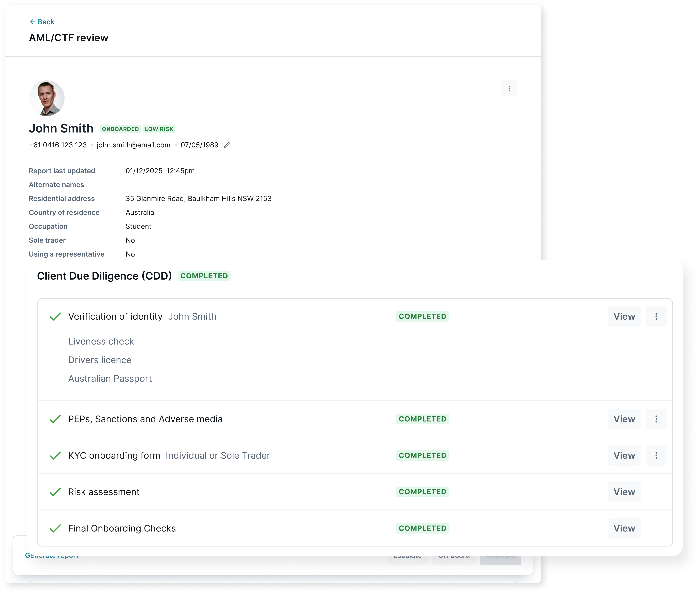Toggle checkmark next to Verification of identity

point(55,316)
